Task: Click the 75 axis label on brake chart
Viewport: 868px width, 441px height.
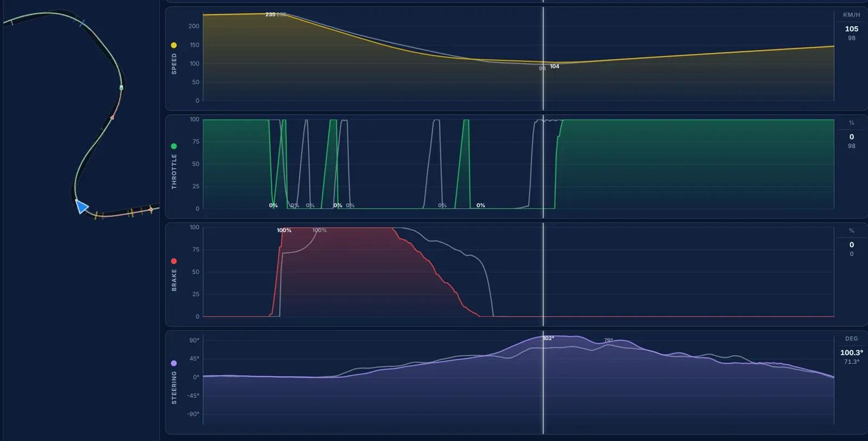Action: click(x=196, y=250)
